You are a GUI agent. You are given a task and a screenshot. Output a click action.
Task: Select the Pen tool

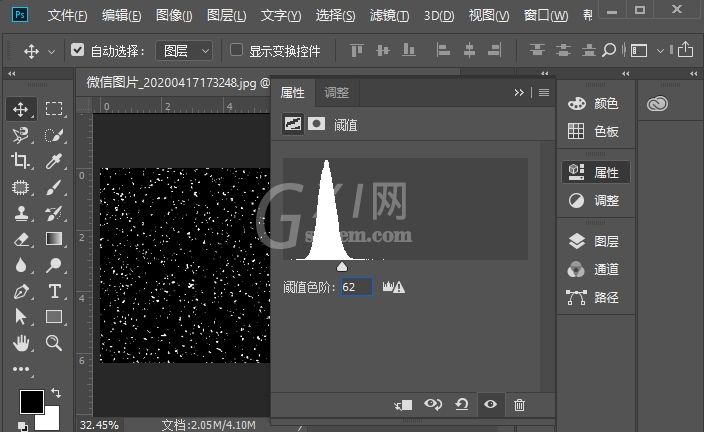coord(21,291)
